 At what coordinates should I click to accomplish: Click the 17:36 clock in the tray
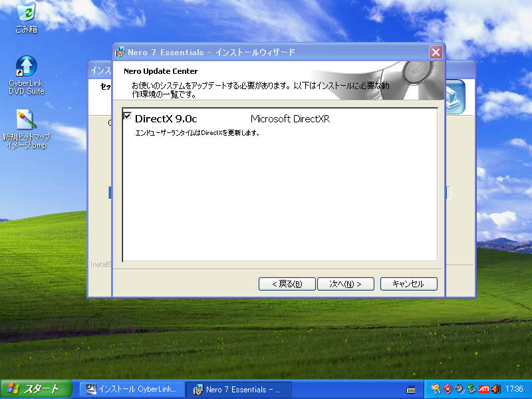point(514,389)
